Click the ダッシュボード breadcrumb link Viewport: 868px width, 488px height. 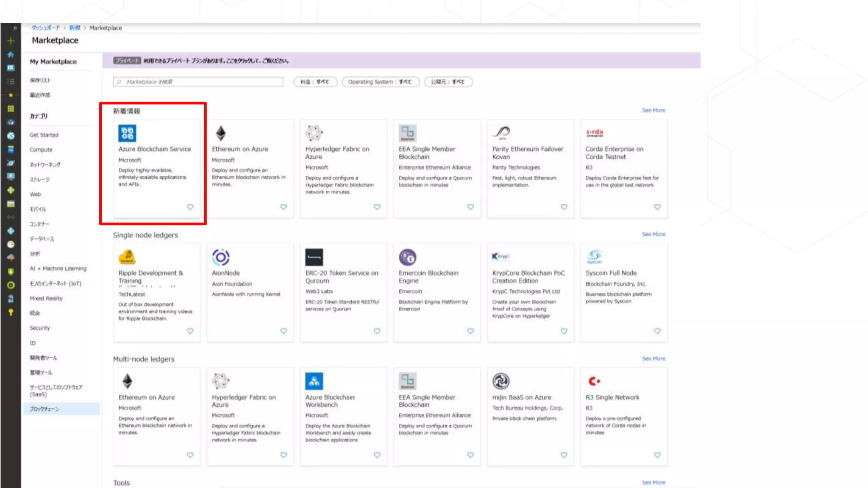click(46, 28)
